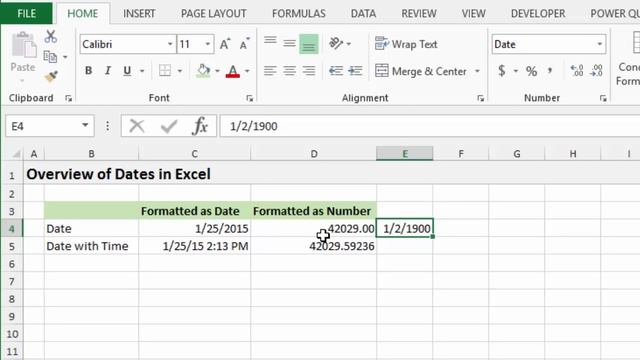Decrease font size with the smaller A

[x=244, y=44]
